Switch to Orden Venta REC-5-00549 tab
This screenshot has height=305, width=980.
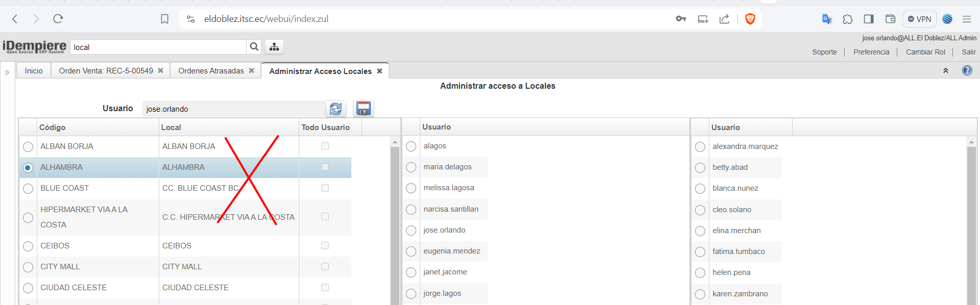(x=106, y=71)
